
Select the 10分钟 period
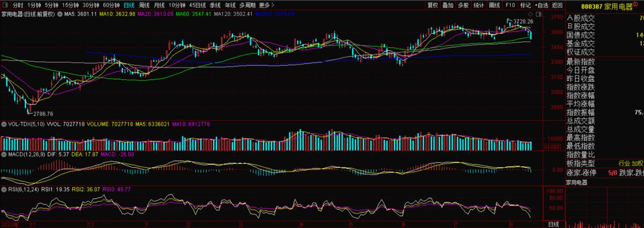177,5
